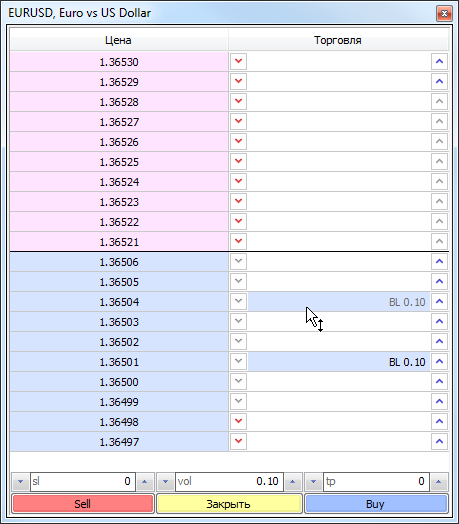459x524 pixels.
Task: Click blue up arrow at 1.36501
Action: pyautogui.click(x=439, y=361)
